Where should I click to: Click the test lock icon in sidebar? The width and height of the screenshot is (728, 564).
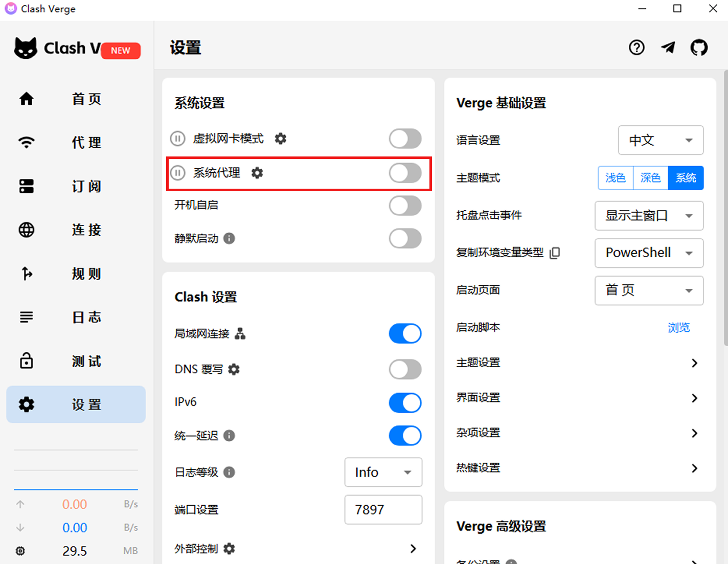[27, 360]
